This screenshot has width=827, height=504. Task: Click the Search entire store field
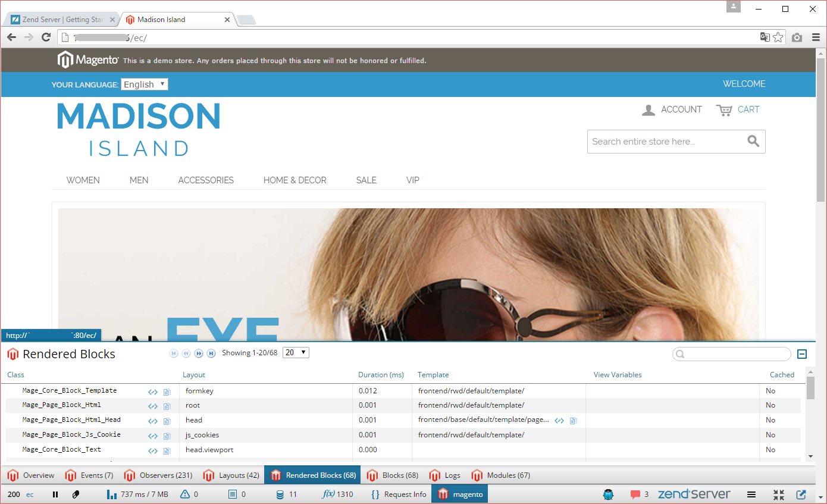(666, 142)
